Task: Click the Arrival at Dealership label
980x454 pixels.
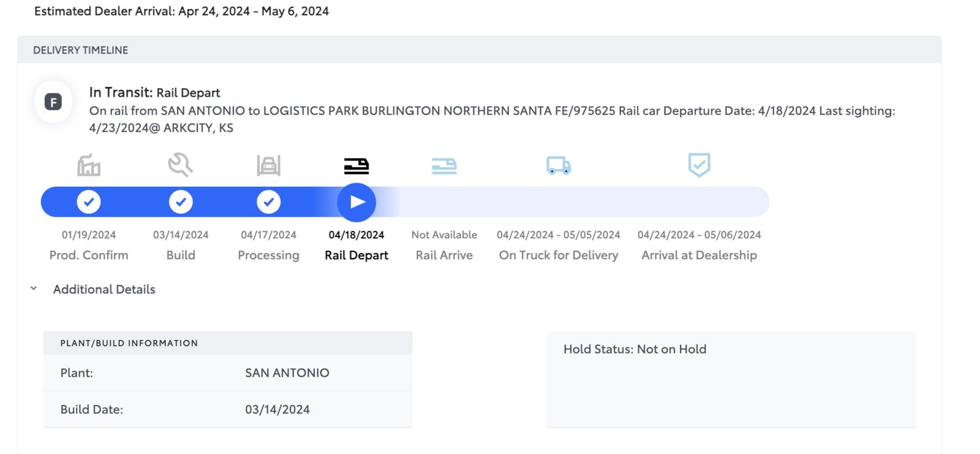Action: coord(699,255)
